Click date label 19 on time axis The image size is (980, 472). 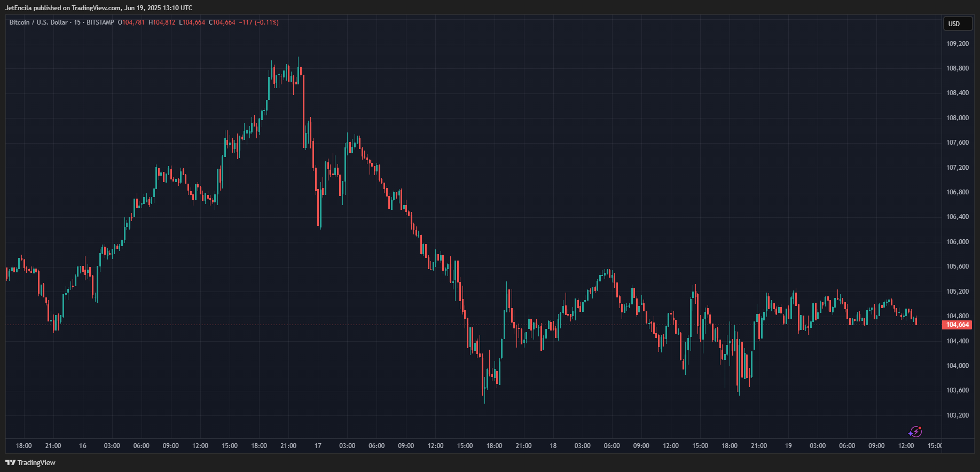tap(788, 446)
